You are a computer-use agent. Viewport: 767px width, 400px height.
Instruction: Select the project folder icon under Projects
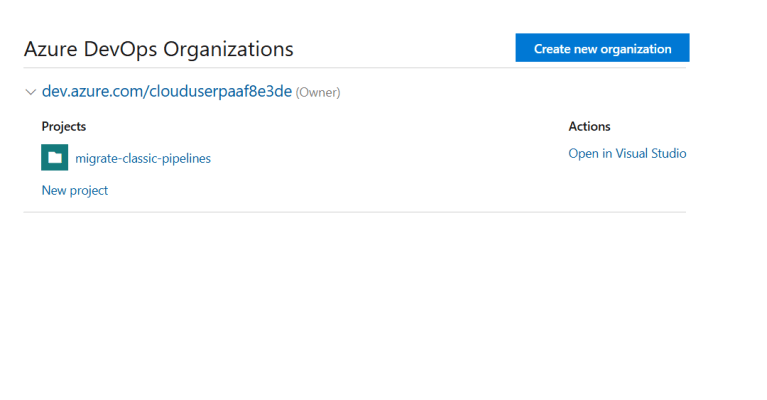[54, 158]
